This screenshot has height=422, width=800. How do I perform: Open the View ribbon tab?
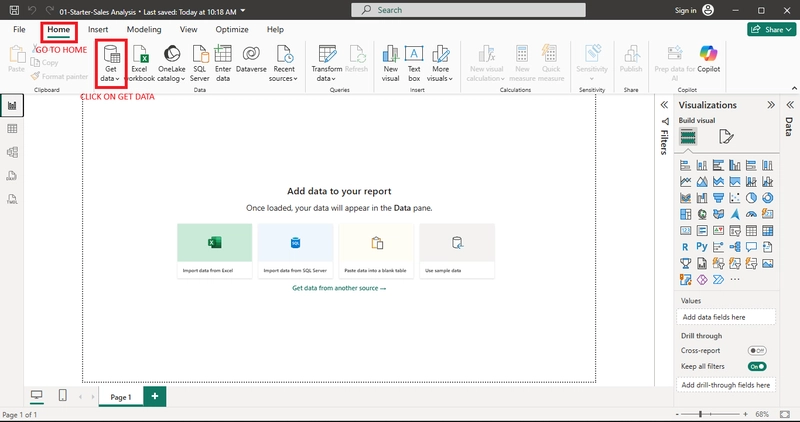[188, 30]
